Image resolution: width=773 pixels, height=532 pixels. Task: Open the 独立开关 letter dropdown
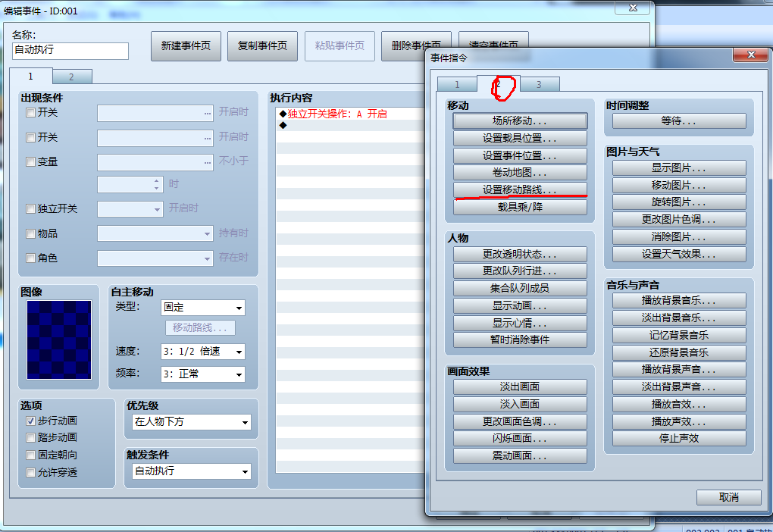pyautogui.click(x=130, y=209)
